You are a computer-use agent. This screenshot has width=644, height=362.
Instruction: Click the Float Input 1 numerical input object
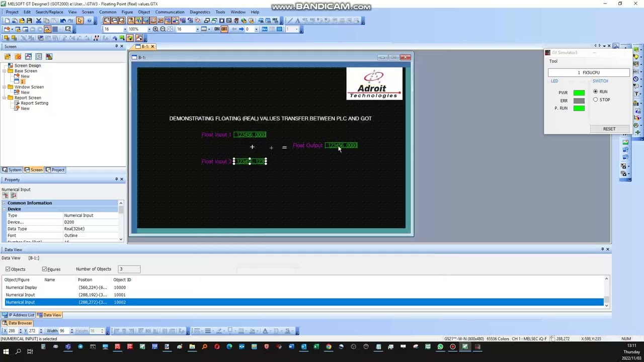click(250, 135)
